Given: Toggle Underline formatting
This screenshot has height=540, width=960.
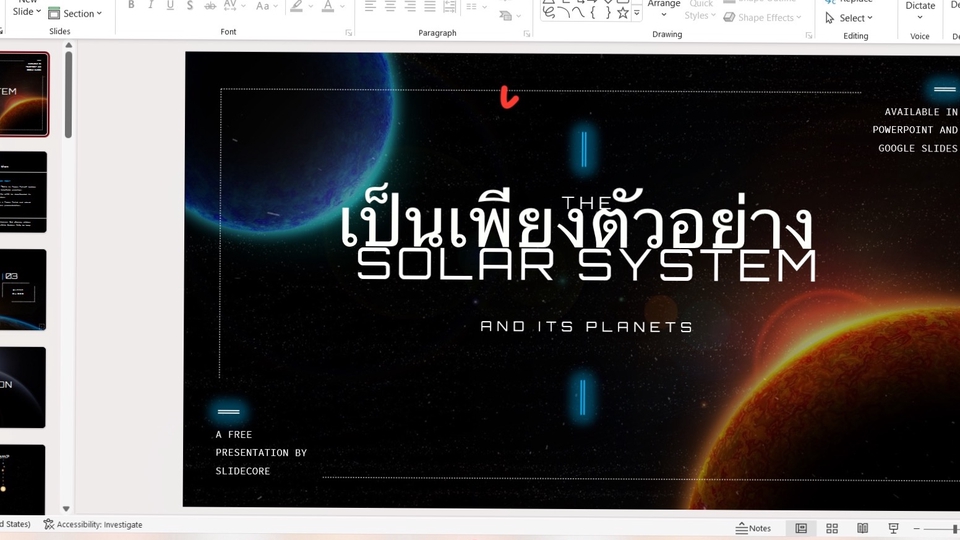Looking at the screenshot, I should pos(170,5).
